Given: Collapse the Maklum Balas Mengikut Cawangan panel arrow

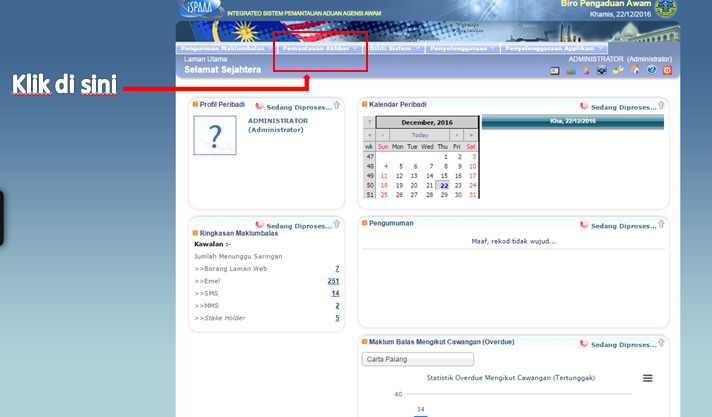Looking at the screenshot, I should 661,343.
